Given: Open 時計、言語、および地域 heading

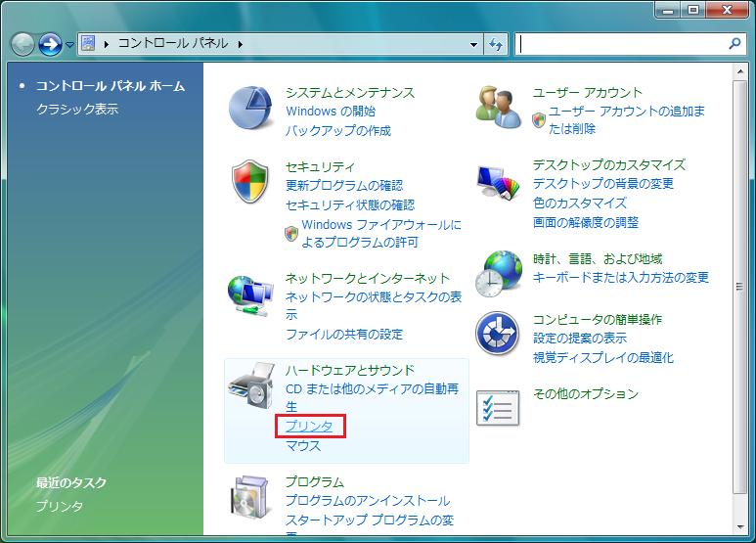Looking at the screenshot, I should [598, 259].
